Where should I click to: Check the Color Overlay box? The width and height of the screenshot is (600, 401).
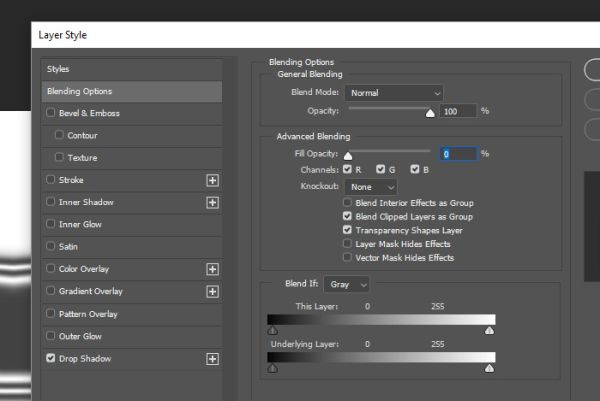click(51, 268)
